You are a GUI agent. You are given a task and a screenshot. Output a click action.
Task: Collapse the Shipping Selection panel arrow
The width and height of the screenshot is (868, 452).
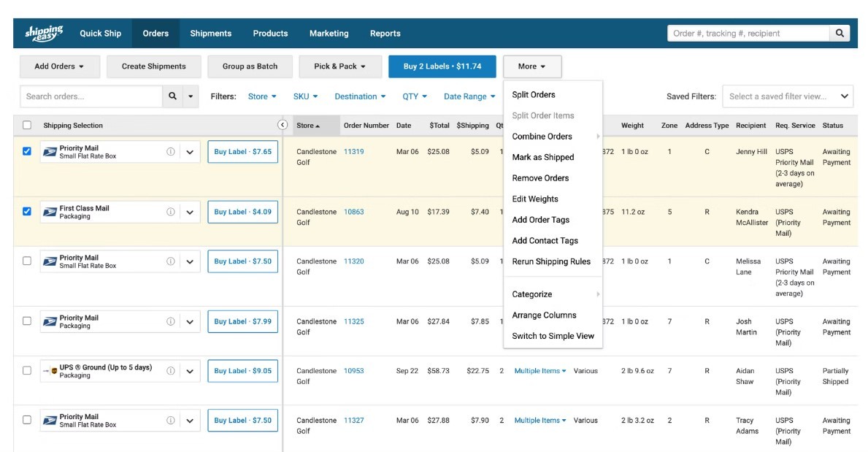click(x=283, y=125)
